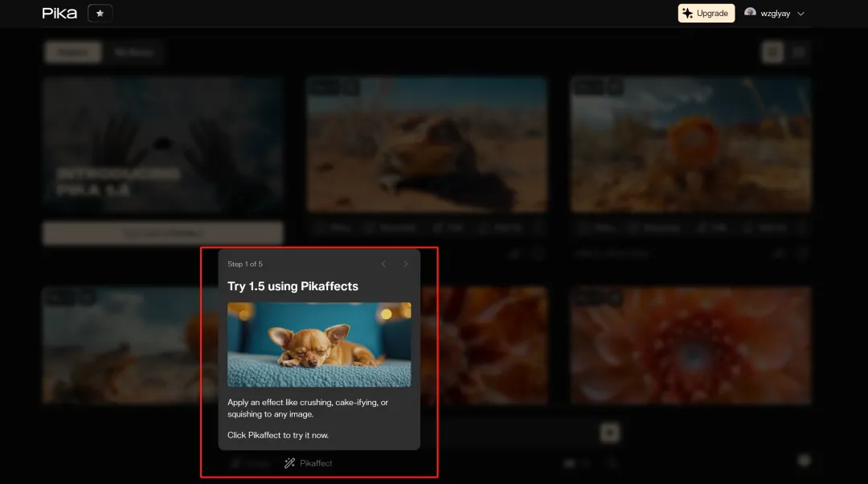Screen dimensions: 868x484
Task: Click the Pikaffect wand button
Action: click(309, 463)
